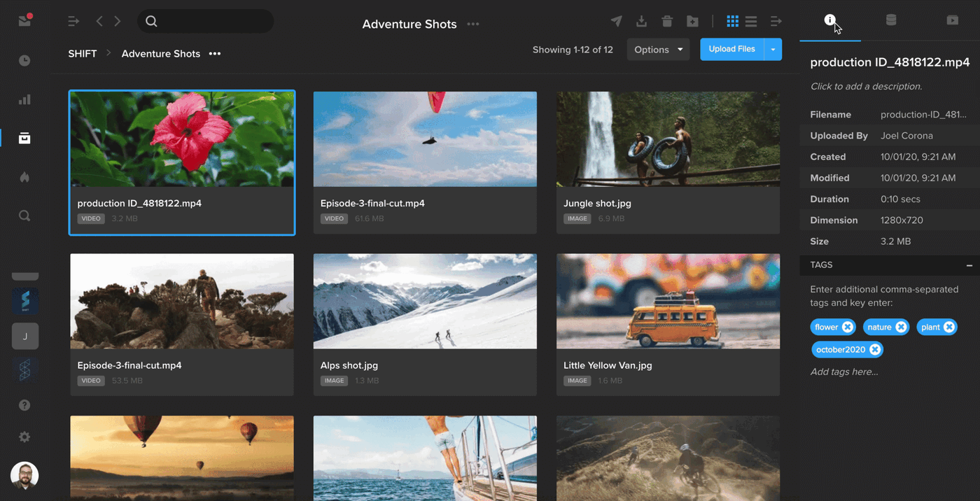This screenshot has width=980, height=501.
Task: Click production ID_4818122.mp4 file name in grid
Action: pyautogui.click(x=139, y=203)
